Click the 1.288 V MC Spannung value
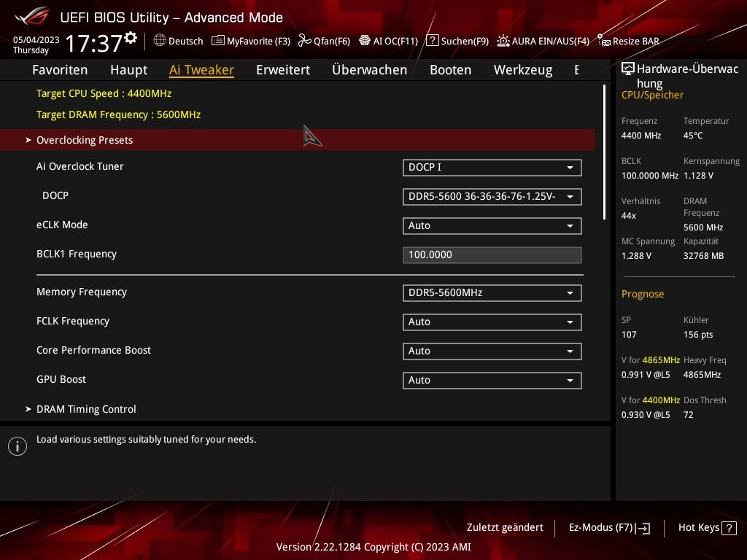 pos(636,256)
